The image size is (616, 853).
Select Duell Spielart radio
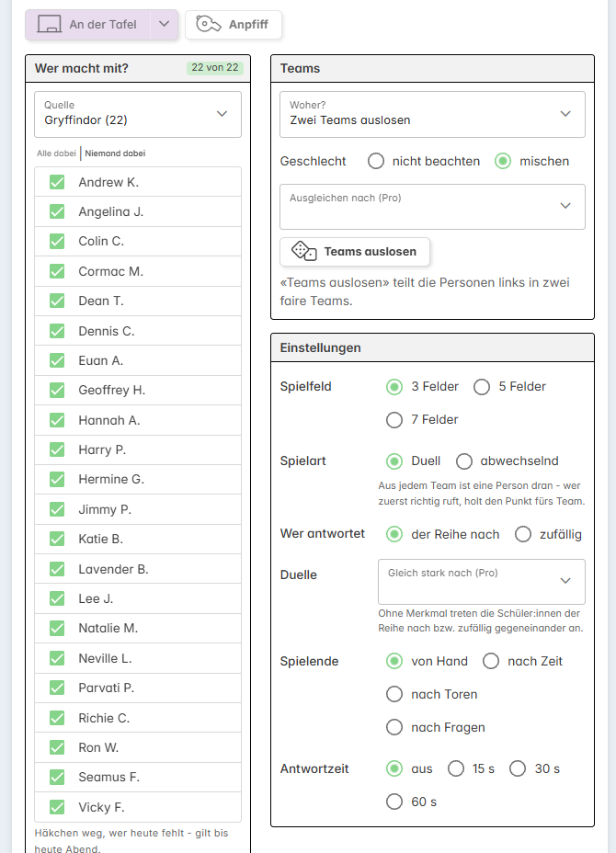394,461
